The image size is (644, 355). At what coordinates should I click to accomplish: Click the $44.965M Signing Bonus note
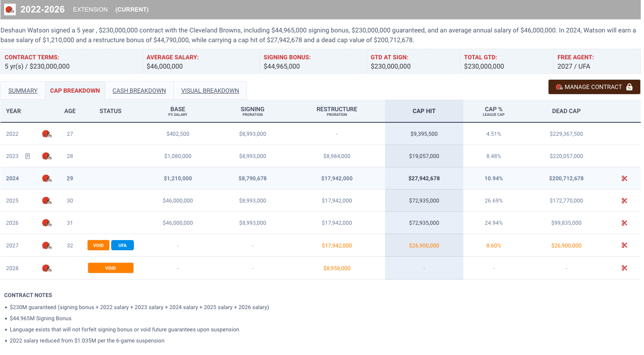pyautogui.click(x=41, y=318)
